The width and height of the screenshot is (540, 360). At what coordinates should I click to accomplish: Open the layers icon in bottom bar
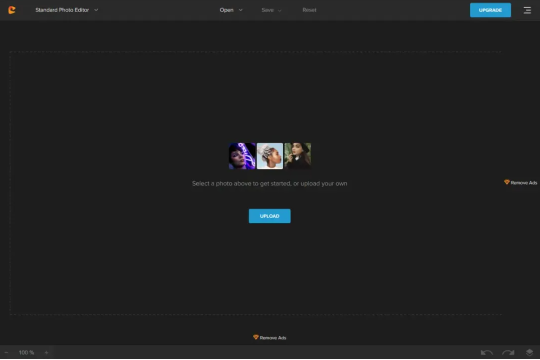529,352
